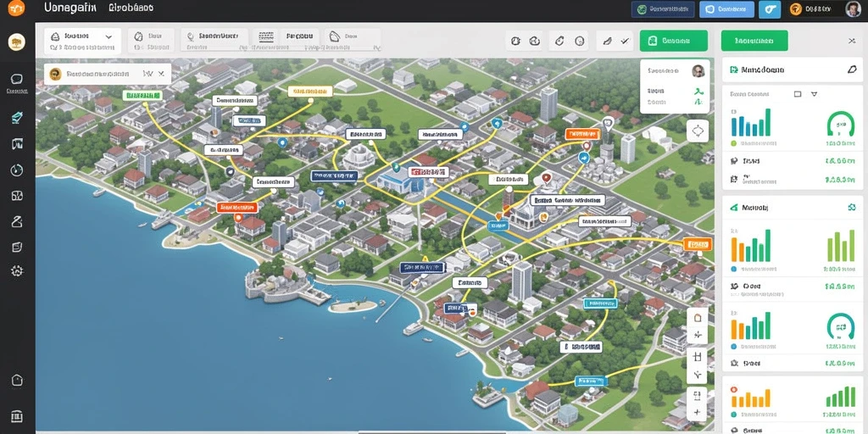Click the crosshair locate button on map
Viewport: 868px width, 434px height.
point(698,131)
